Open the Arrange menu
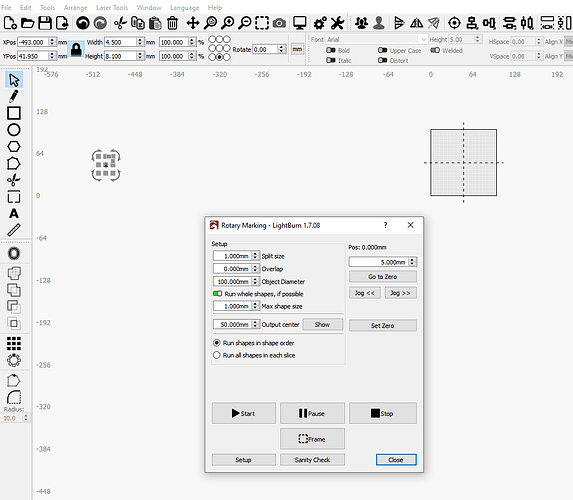Screen dimensions: 573x500 tap(75, 7)
